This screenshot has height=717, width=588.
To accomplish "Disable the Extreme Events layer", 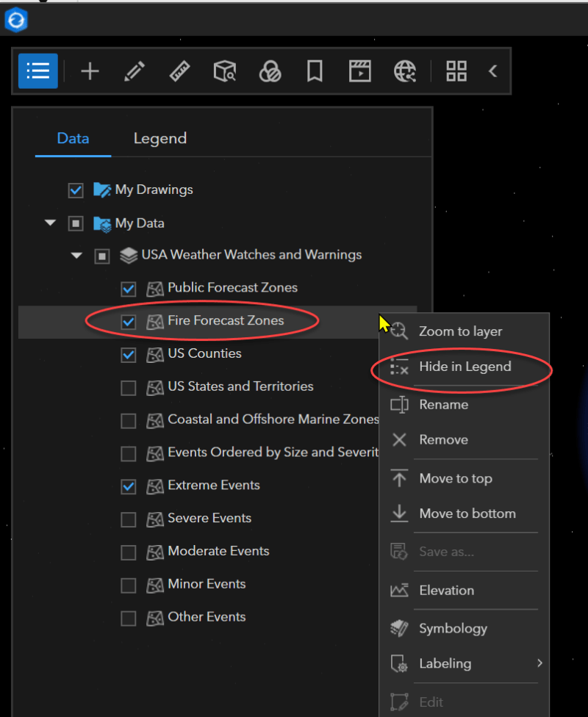I will [x=128, y=486].
